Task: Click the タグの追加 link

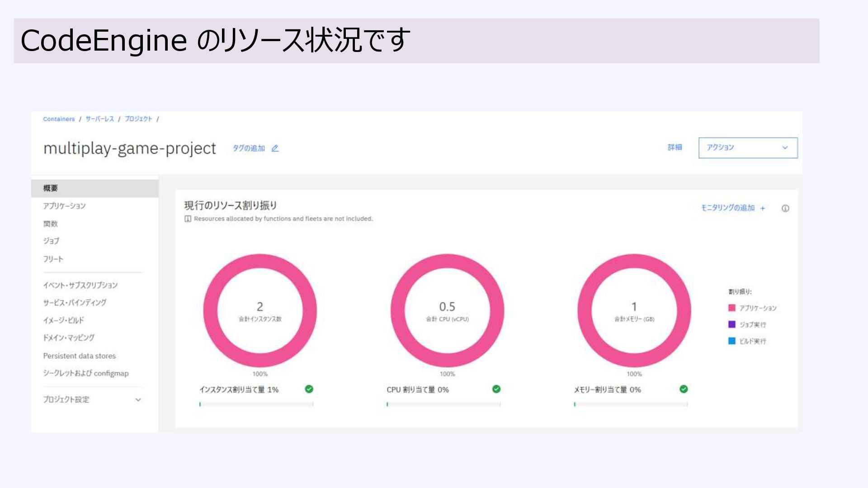Action: (x=249, y=148)
